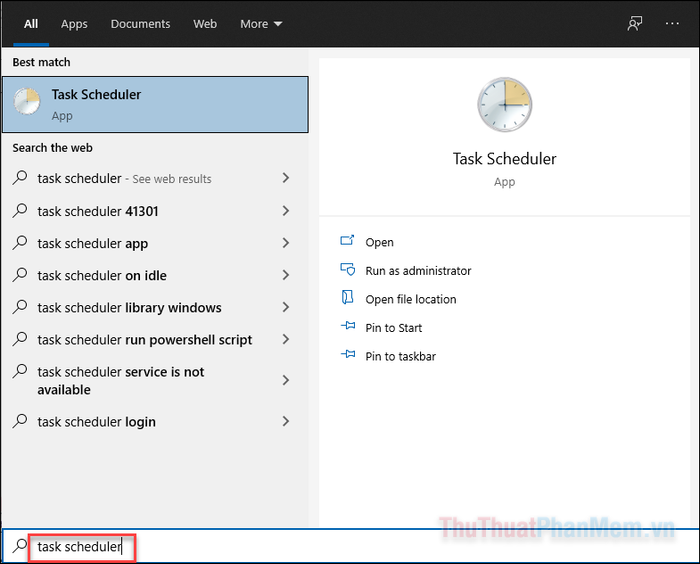Image resolution: width=700 pixels, height=564 pixels.
Task: Expand 'service is not available' suggestion chevron
Action: pyautogui.click(x=286, y=380)
